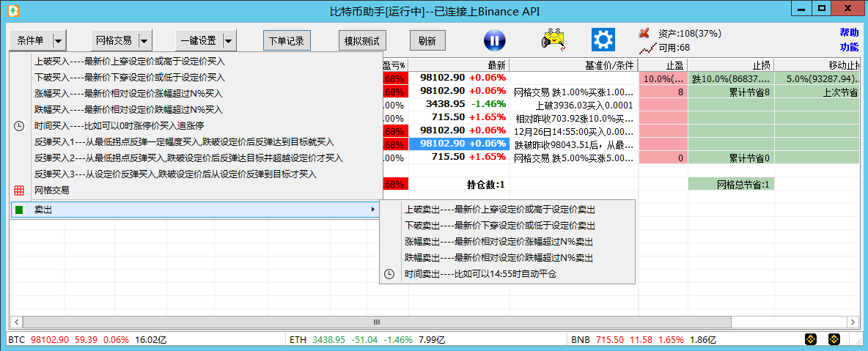Image resolution: width=868 pixels, height=351 pixels.
Task: Select 涨幅卖出 in the sell submenu
Action: click(x=499, y=242)
